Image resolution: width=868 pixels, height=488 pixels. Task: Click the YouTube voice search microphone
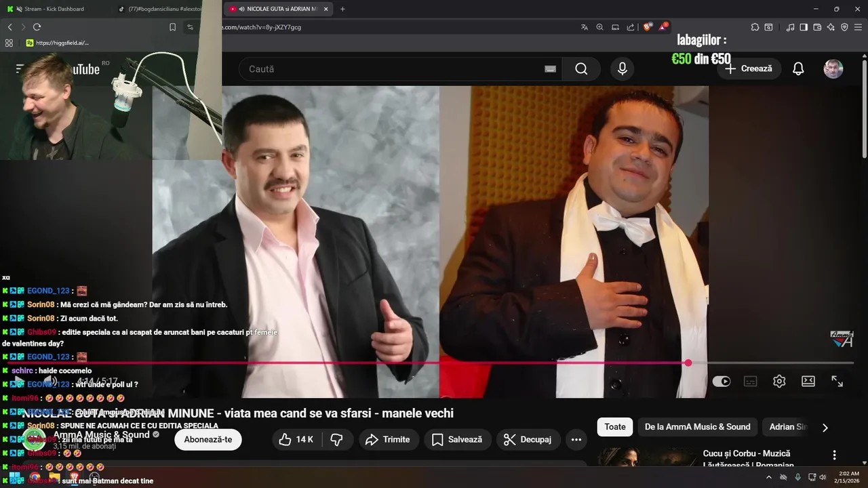click(x=622, y=69)
